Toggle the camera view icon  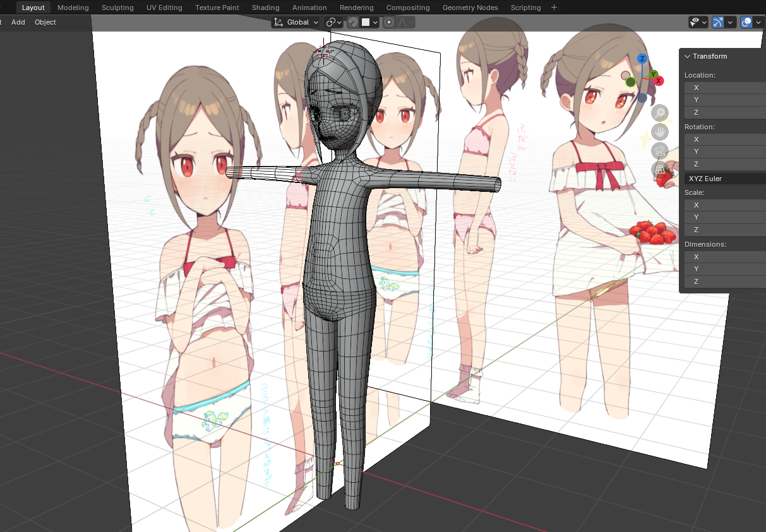(x=661, y=151)
